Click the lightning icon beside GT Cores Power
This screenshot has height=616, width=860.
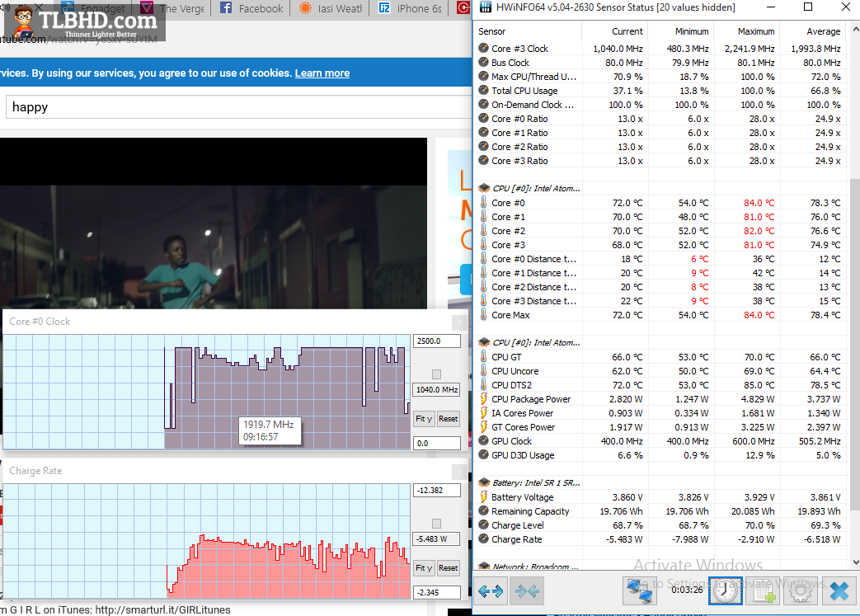pyautogui.click(x=483, y=427)
